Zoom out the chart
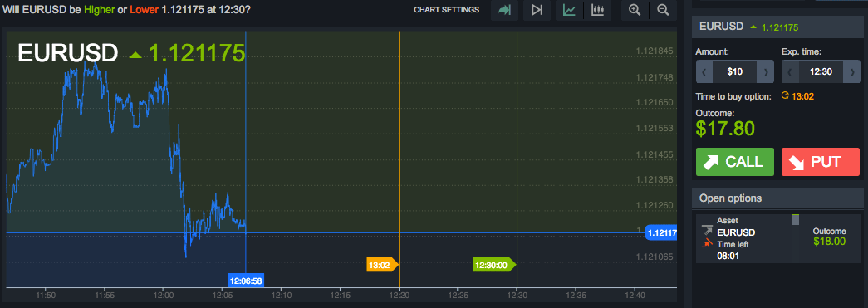 coord(663,10)
